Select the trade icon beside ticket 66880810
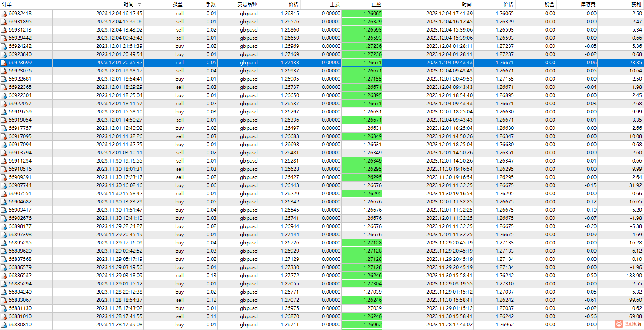Image resolution: width=644 pixels, height=330 pixels. [4, 325]
